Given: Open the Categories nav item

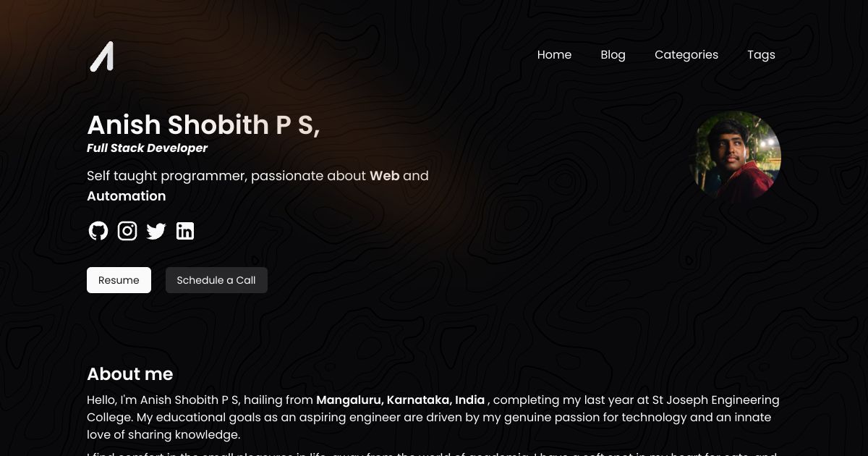Looking at the screenshot, I should click(x=686, y=55).
